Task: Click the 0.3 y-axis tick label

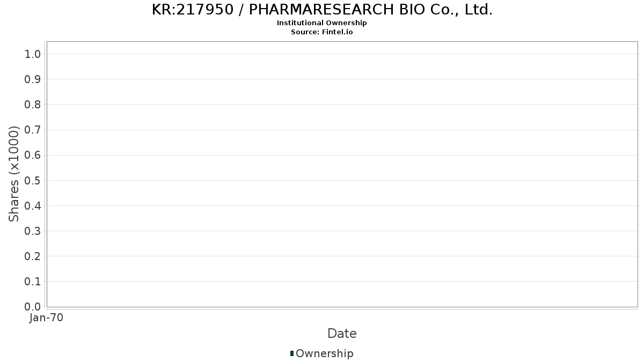Action: [33, 231]
